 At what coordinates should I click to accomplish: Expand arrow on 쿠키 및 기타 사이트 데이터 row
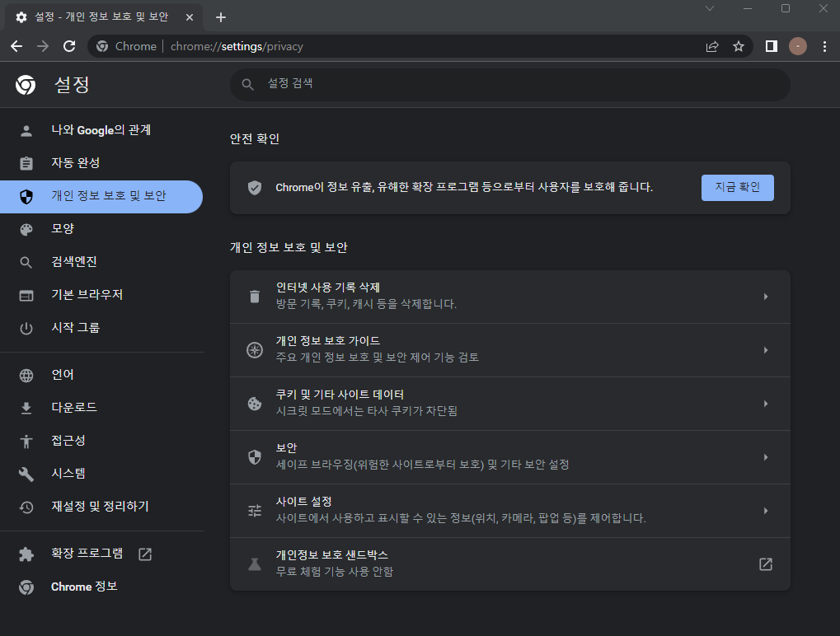766,404
